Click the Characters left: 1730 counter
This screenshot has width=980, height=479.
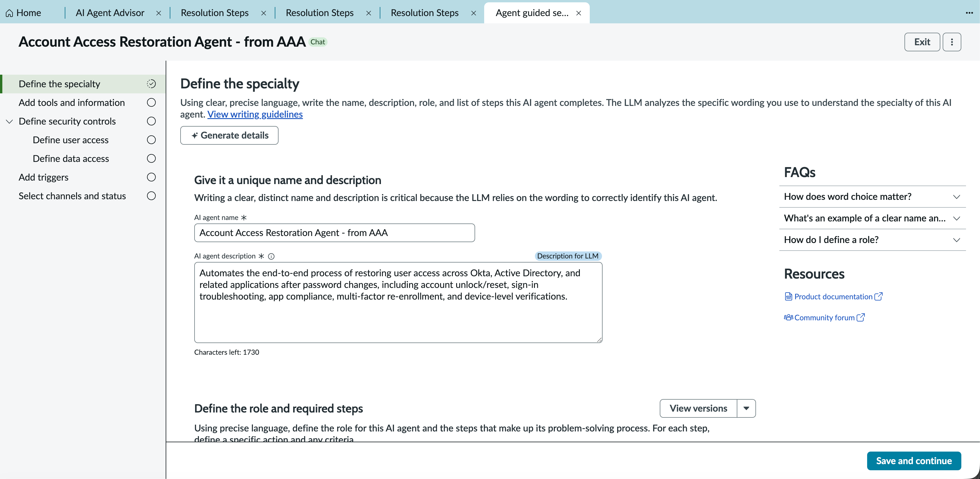coord(227,352)
